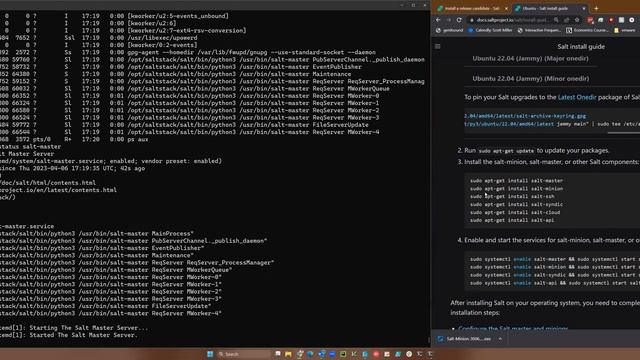The width and height of the screenshot is (640, 360).
Task: Expand Salt-Minion download options chevron
Action: pyautogui.click(x=500, y=339)
